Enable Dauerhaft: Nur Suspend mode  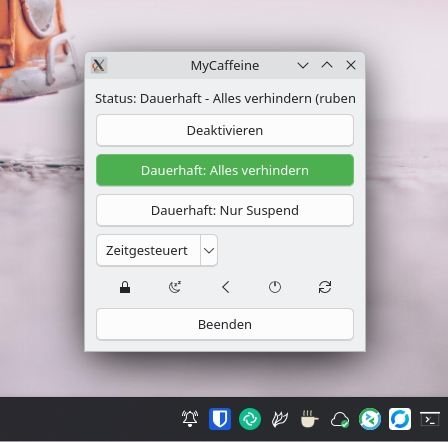click(x=225, y=210)
